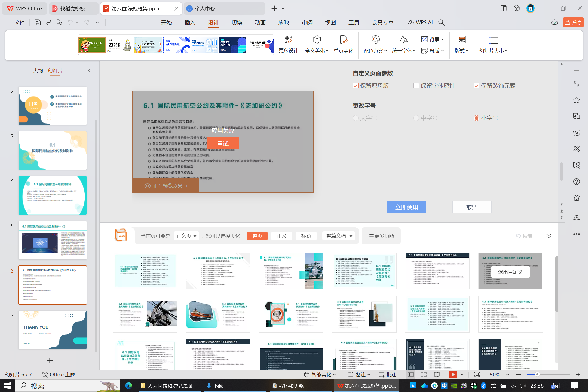Open the Slide Size (幻灯片大小) dropdown
The height and width of the screenshot is (392, 588).
(x=493, y=44)
